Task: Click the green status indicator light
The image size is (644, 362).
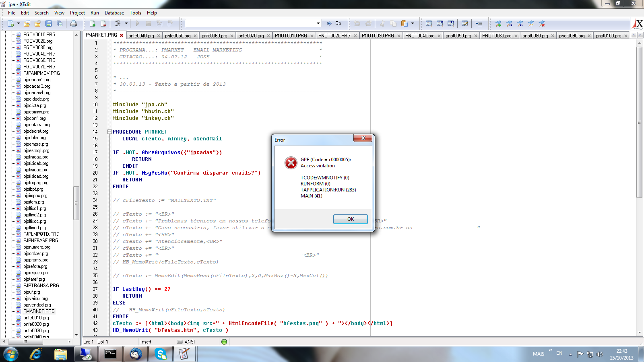Action: [x=224, y=342]
